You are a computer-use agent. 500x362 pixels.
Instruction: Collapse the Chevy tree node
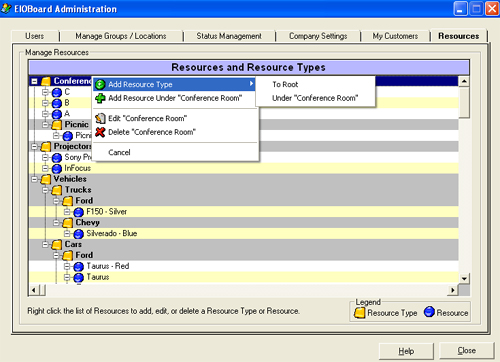tap(56, 223)
